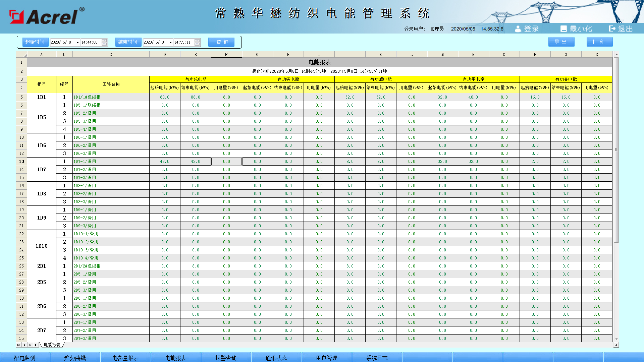644x362 pixels.
Task: Click the 88.0 ending energy cell
Action: click(x=196, y=97)
